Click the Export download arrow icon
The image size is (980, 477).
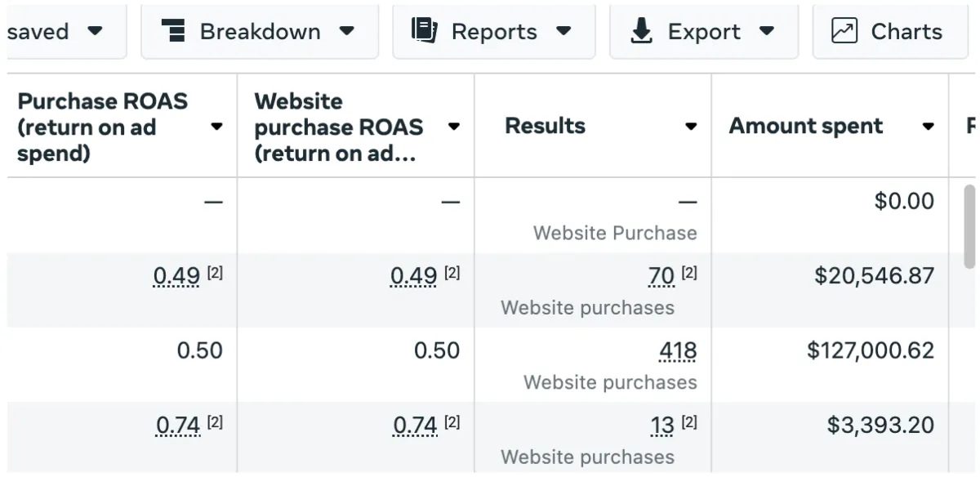tap(642, 31)
